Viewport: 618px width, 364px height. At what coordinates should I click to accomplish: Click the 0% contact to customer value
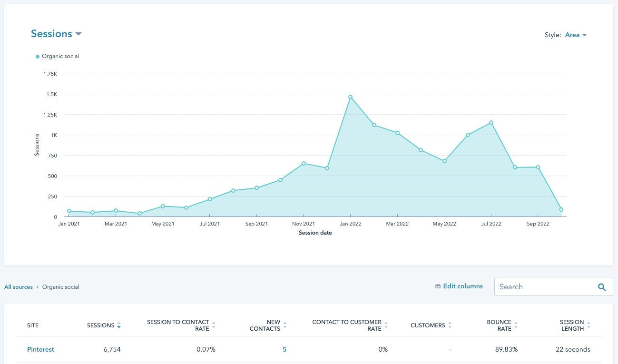pyautogui.click(x=383, y=349)
